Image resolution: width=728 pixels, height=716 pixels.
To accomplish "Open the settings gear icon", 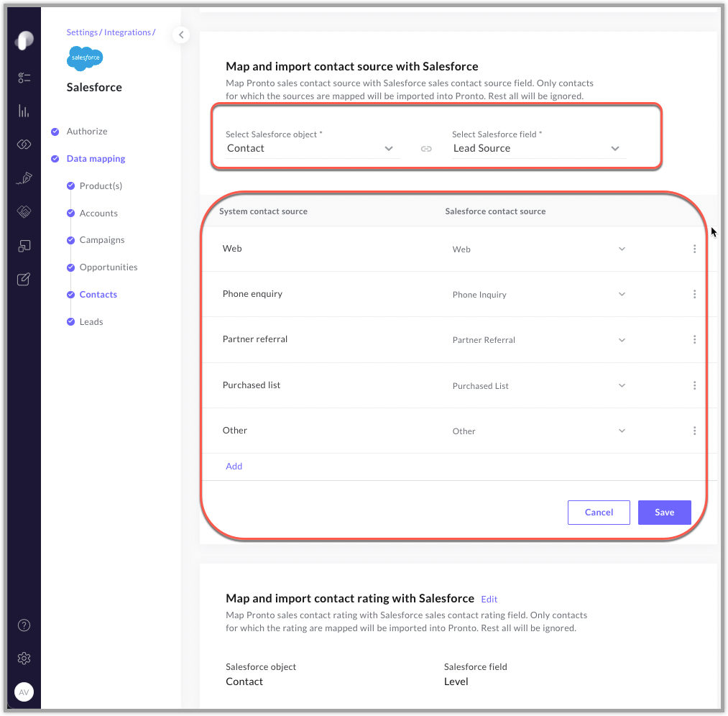I will [x=24, y=658].
